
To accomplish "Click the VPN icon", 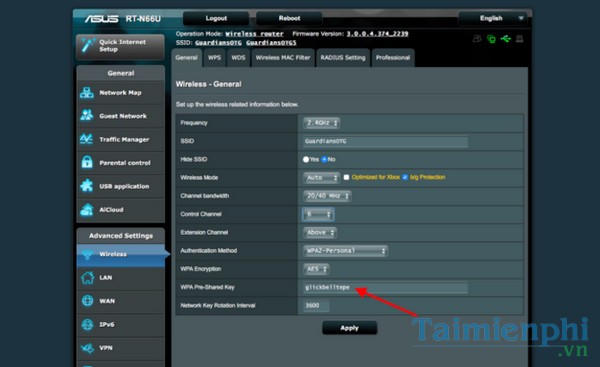I will tap(87, 348).
